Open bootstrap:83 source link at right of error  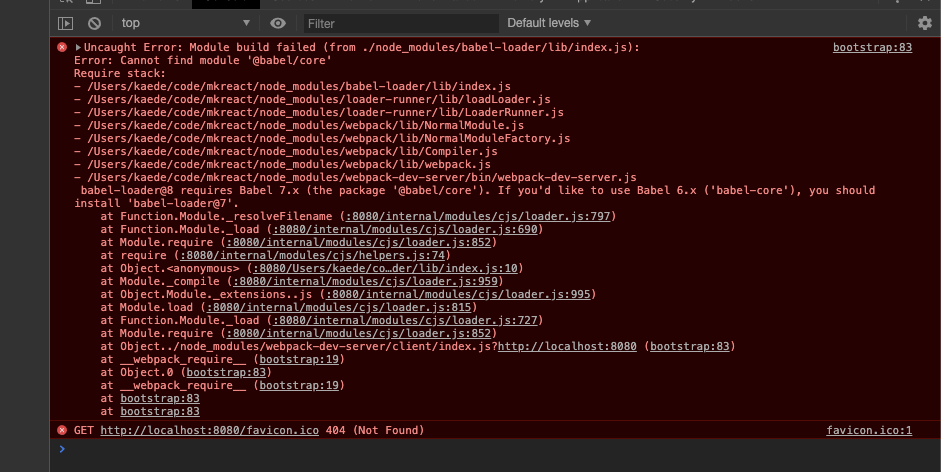(872, 47)
